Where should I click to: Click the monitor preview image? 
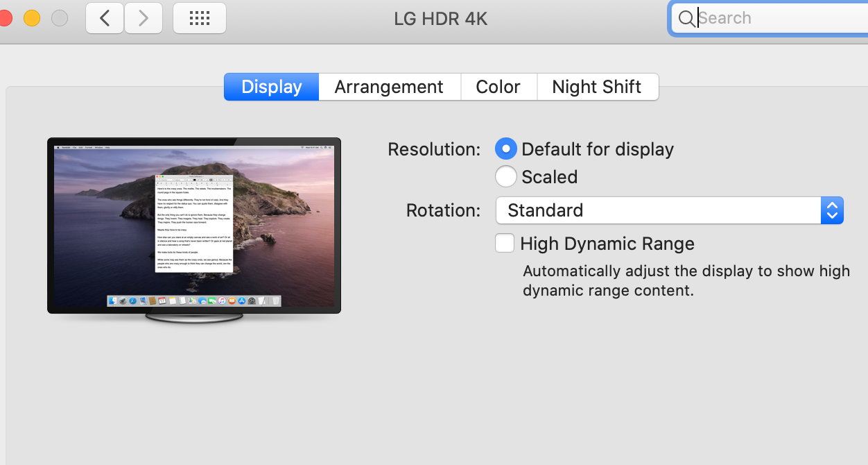[194, 230]
